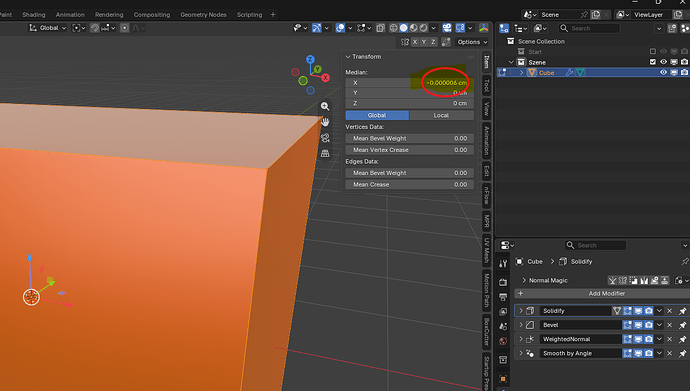Hide the Szene collection in viewport
The width and height of the screenshot is (690, 391).
663,62
